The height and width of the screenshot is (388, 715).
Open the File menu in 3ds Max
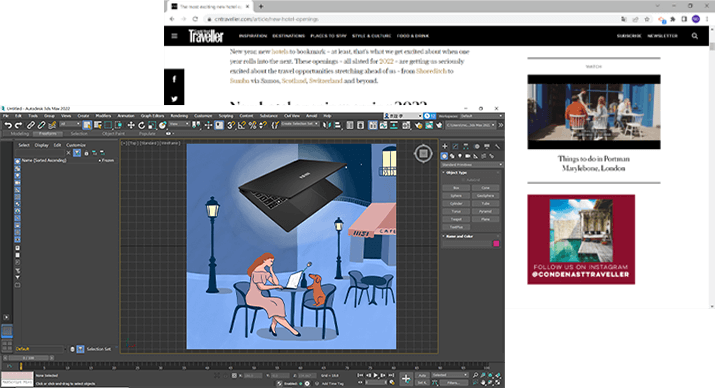(x=6, y=116)
